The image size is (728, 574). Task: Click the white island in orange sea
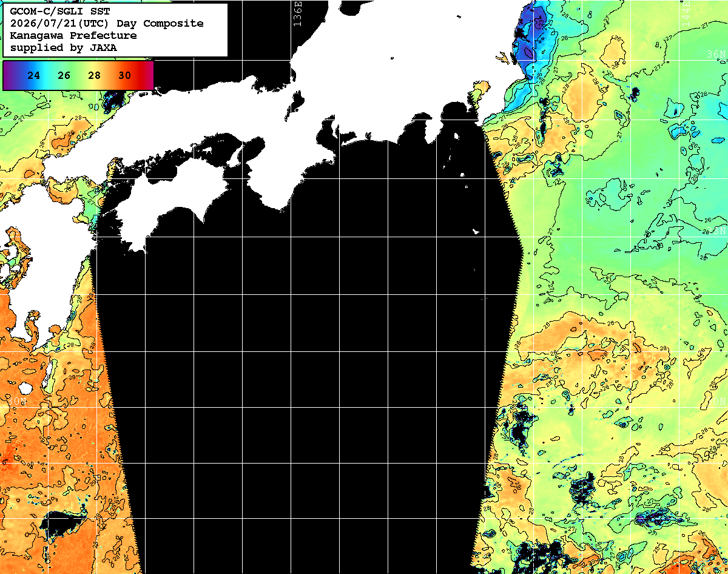[25, 388]
